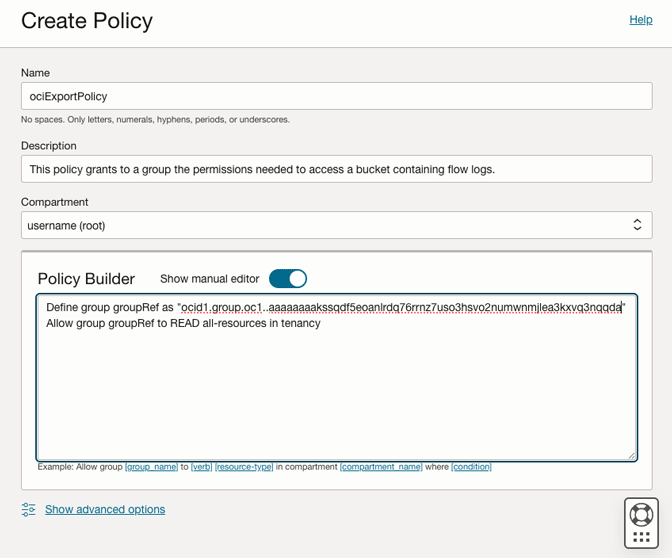Click the "Show manual editor" text label
Viewport: 672px width, 558px height.
pos(209,279)
